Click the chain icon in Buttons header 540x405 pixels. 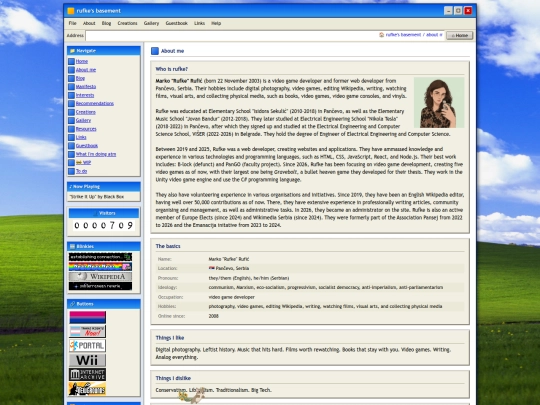click(72, 304)
